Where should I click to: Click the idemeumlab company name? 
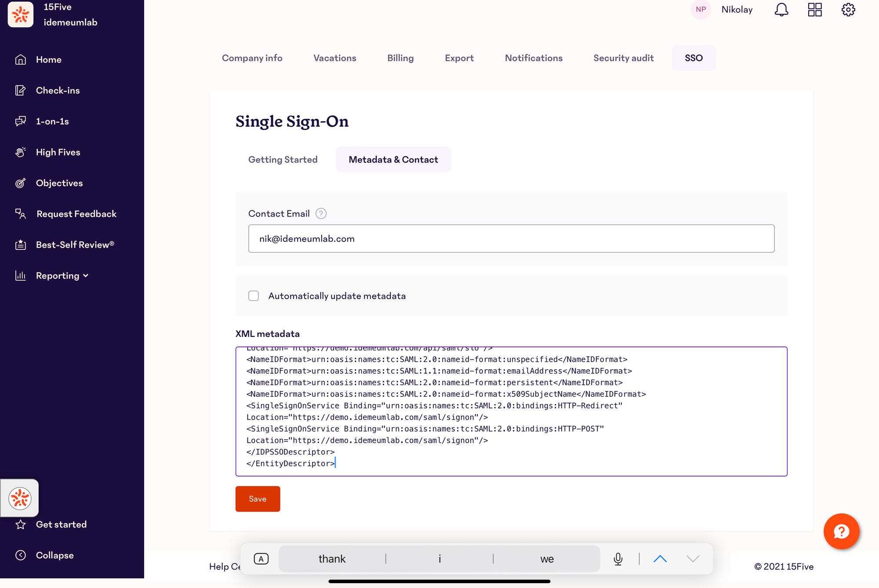70,22
